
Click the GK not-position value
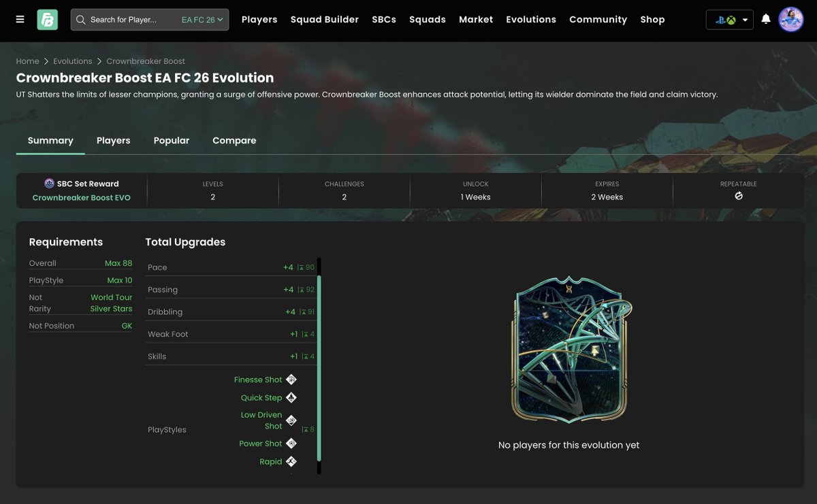[127, 326]
